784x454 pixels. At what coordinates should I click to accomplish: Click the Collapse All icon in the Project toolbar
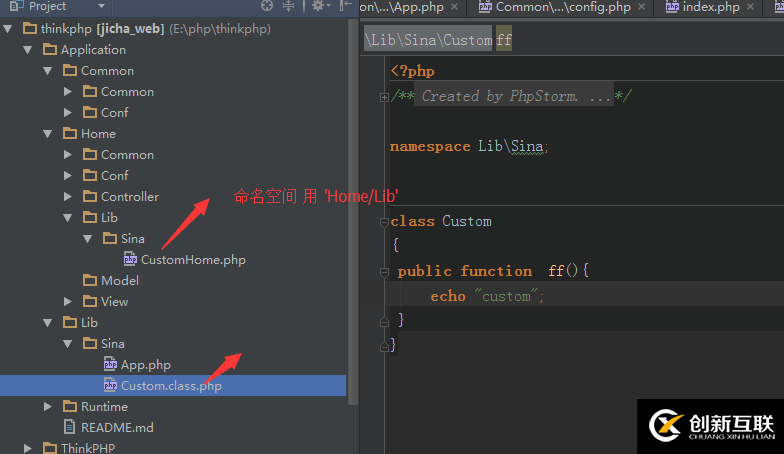coord(288,6)
